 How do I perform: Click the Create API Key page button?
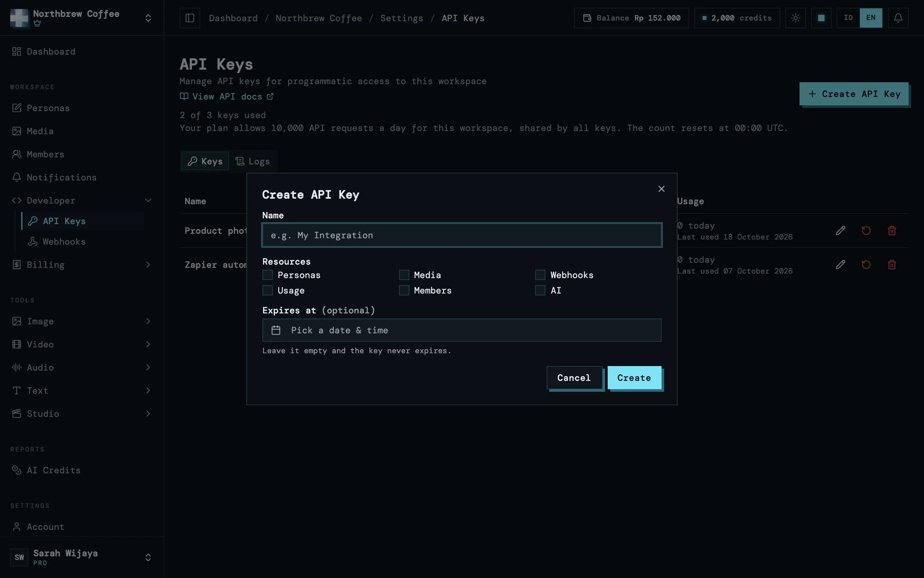854,94
